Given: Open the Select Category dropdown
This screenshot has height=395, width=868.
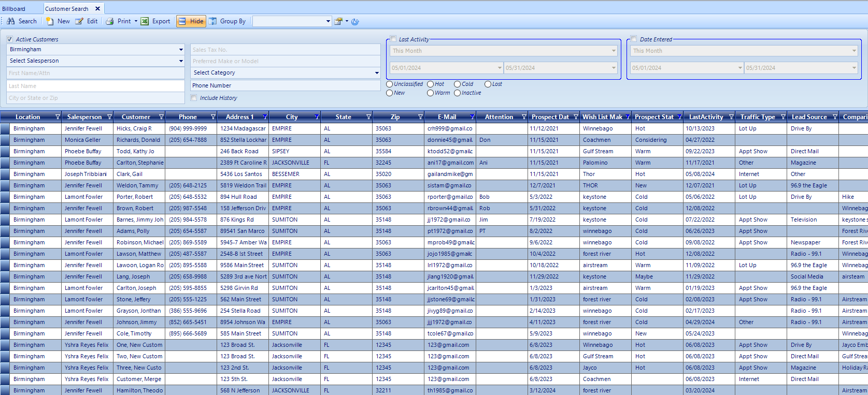Looking at the screenshot, I should 377,73.
